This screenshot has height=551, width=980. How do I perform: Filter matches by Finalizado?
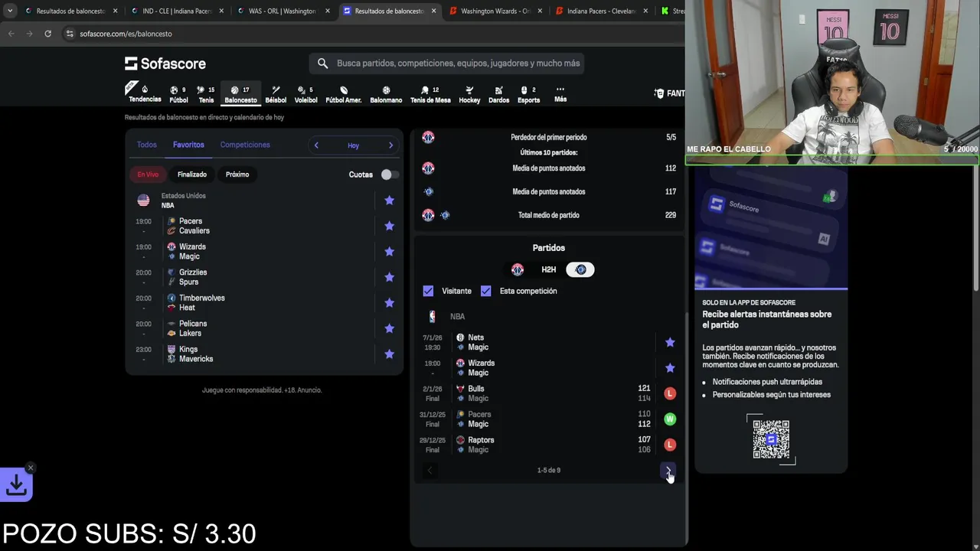[x=192, y=174]
